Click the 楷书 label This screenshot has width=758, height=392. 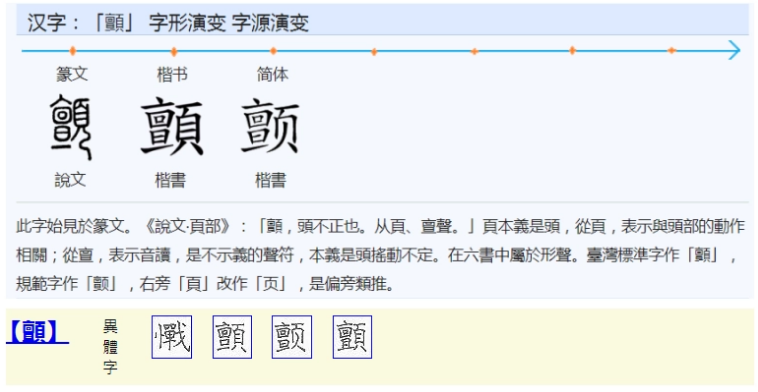[x=172, y=74]
